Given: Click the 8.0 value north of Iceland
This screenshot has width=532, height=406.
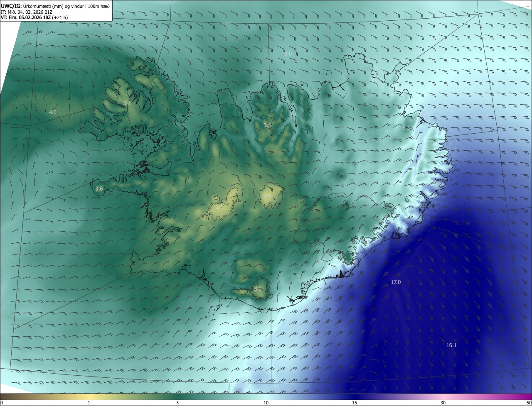Looking at the screenshot, I should click(x=288, y=54).
